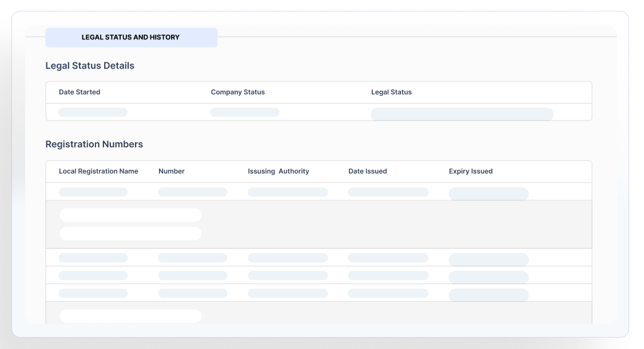Open the Legal Status and History tab
The image size is (644, 349).
[x=131, y=38]
